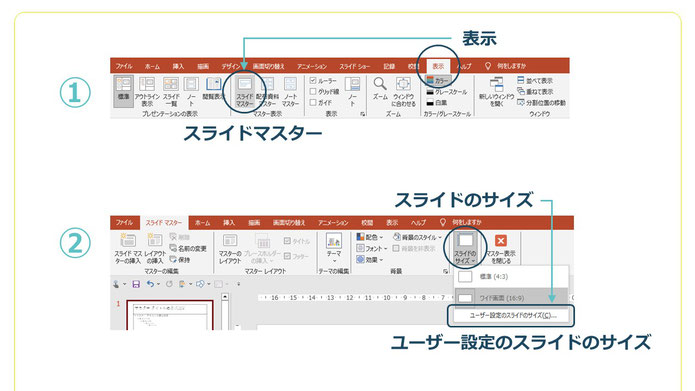Open the テーマ themes dropdown

click(334, 249)
